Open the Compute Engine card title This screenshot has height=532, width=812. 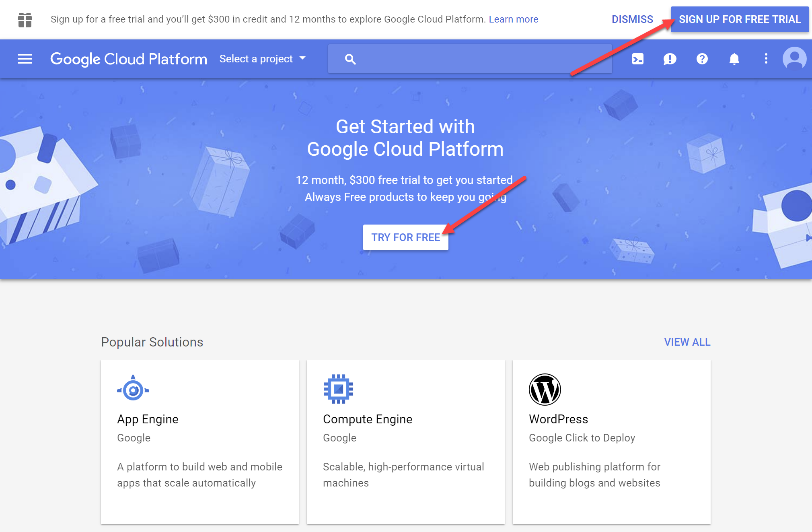pos(368,419)
